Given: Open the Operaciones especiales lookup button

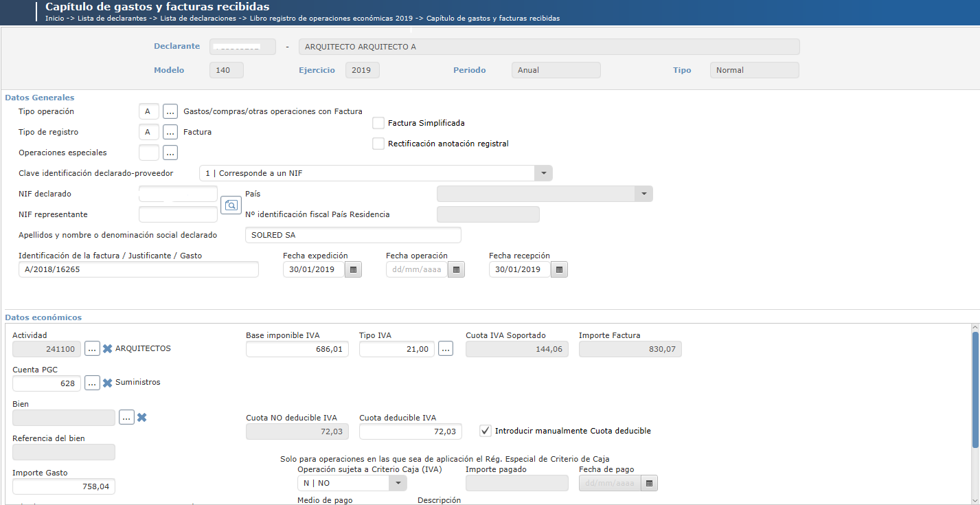Looking at the screenshot, I should (x=170, y=153).
